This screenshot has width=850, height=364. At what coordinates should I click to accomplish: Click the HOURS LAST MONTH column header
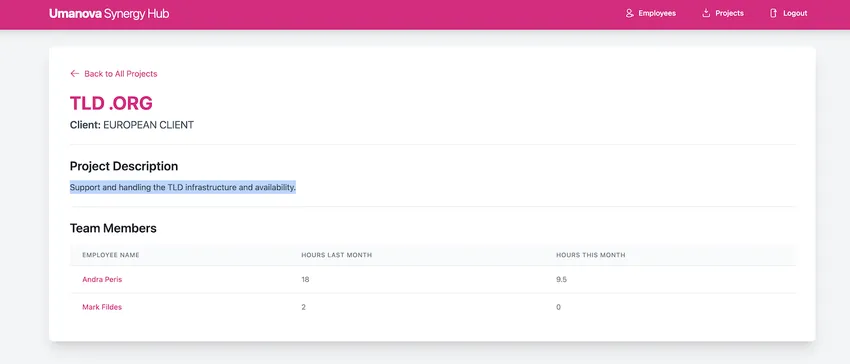pyautogui.click(x=337, y=255)
